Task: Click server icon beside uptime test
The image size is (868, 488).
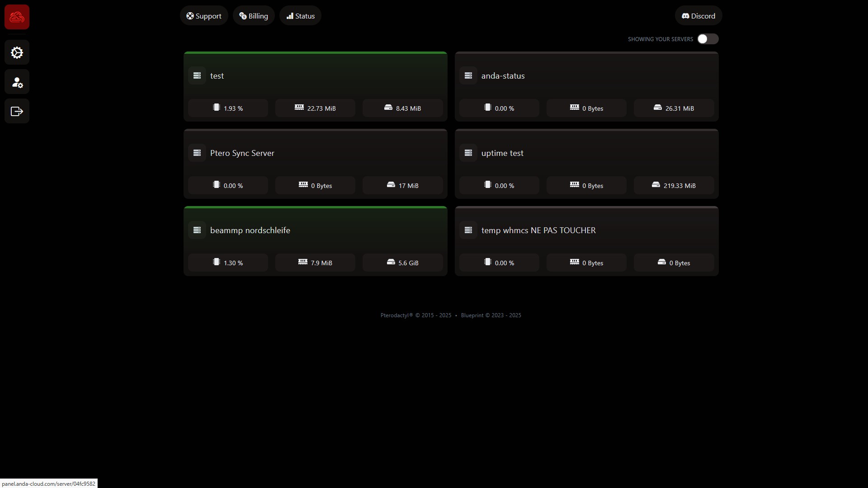Action: point(468,153)
